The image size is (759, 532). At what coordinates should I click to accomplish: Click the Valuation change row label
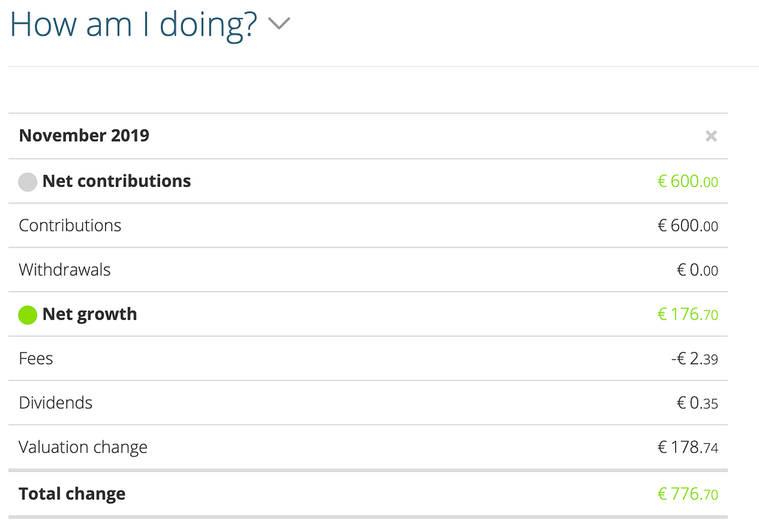(x=83, y=448)
